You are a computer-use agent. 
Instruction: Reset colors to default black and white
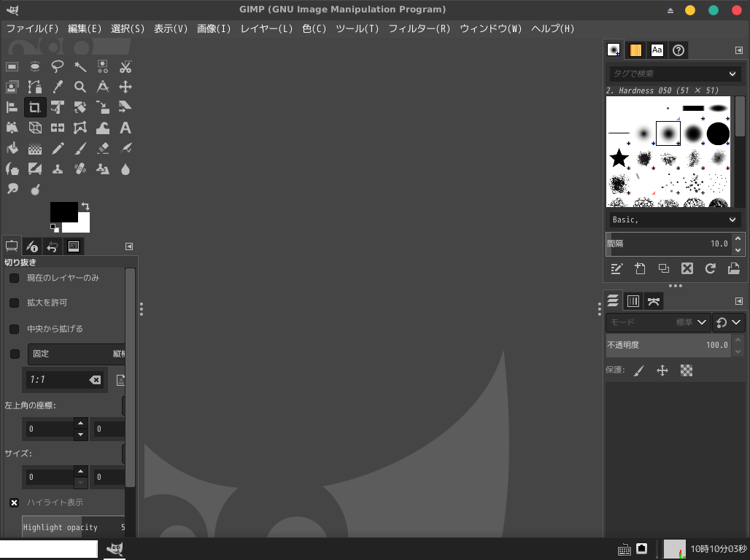pos(55,227)
